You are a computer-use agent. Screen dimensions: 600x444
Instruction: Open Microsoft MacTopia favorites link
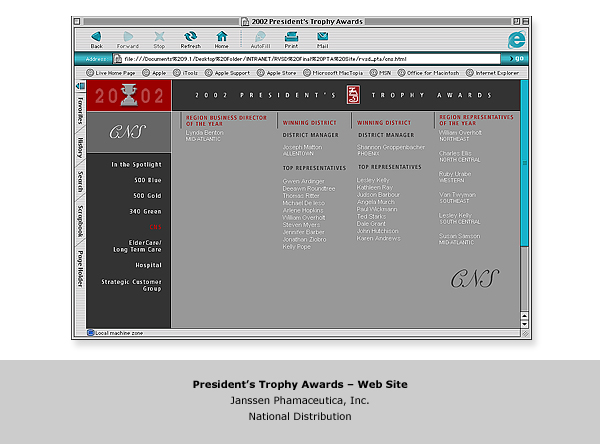[333, 73]
